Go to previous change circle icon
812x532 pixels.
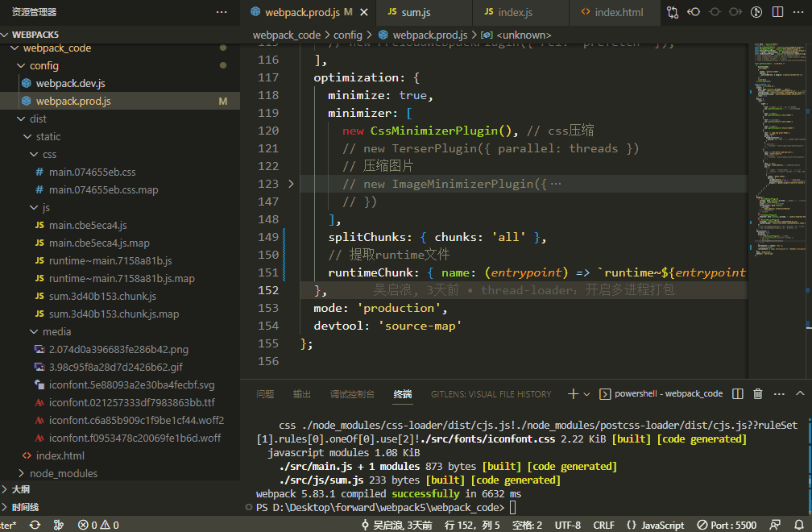click(x=715, y=12)
